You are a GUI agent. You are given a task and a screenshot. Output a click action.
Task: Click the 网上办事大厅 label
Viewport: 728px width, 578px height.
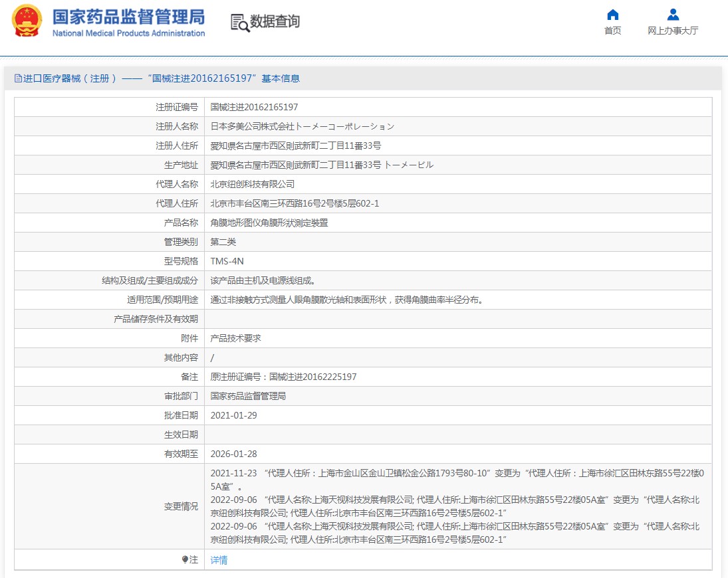(673, 31)
